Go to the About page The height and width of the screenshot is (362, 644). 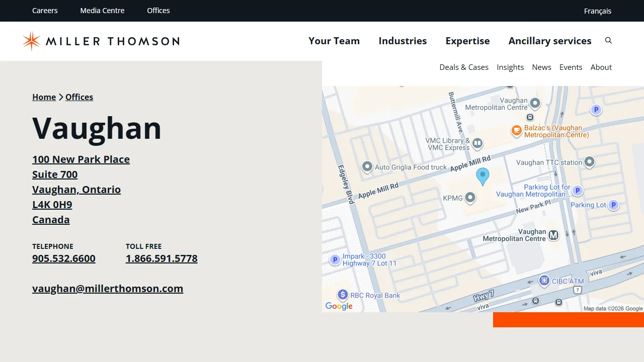pyautogui.click(x=601, y=67)
